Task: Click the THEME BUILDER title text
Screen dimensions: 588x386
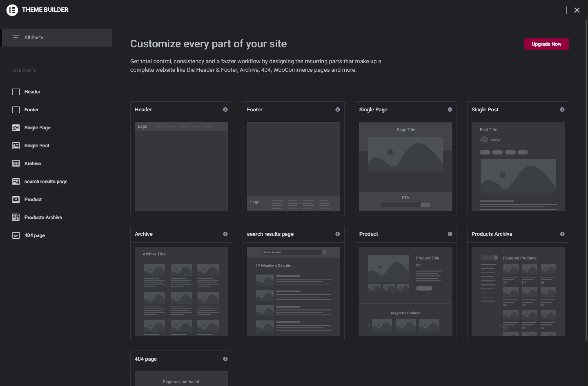Action: click(x=45, y=10)
